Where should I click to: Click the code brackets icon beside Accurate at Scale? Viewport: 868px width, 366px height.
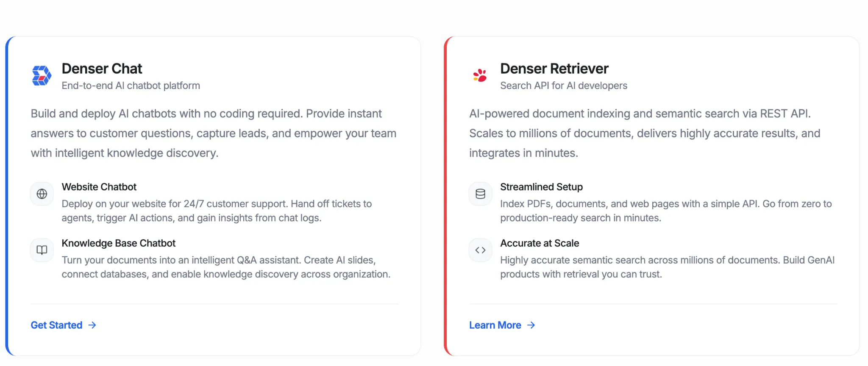pyautogui.click(x=480, y=250)
